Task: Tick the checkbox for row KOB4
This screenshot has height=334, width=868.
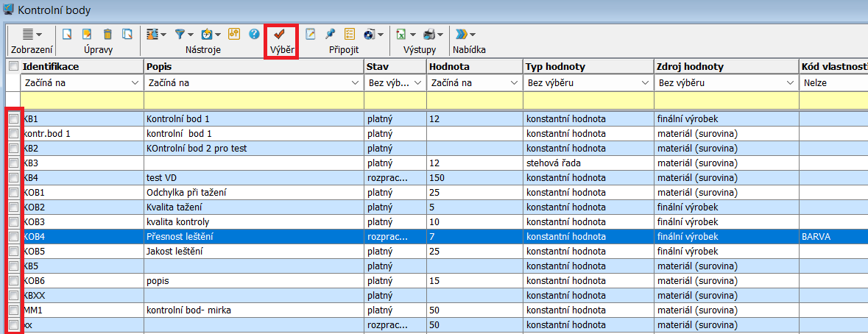Action: pyautogui.click(x=13, y=236)
